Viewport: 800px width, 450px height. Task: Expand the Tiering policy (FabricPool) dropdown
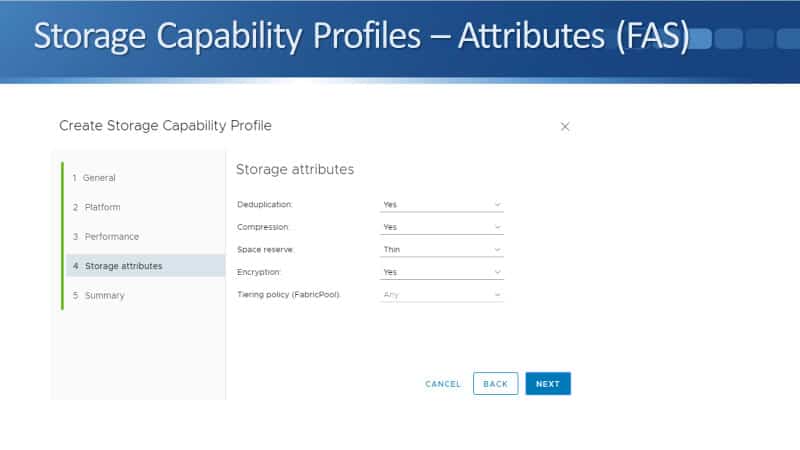441,294
